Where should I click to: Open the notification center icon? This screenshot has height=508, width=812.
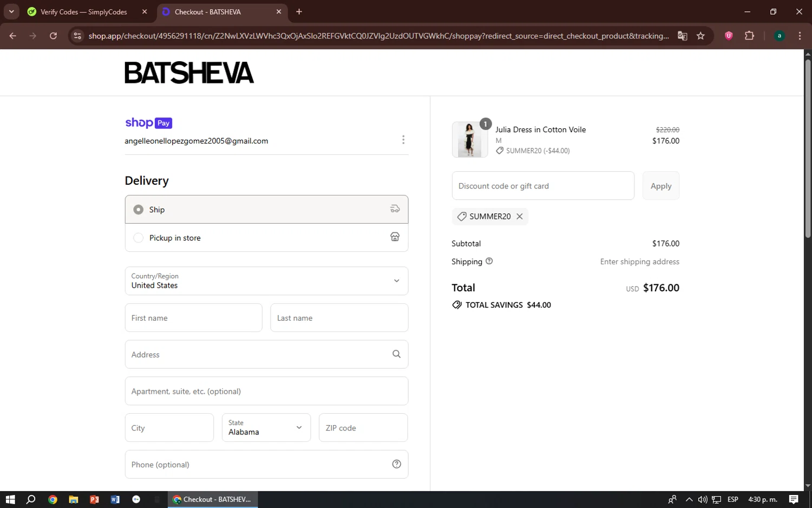794,499
